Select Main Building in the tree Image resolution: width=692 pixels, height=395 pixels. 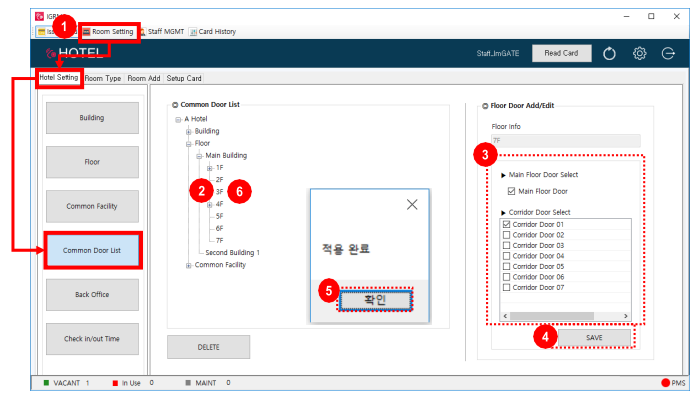pyautogui.click(x=226, y=155)
